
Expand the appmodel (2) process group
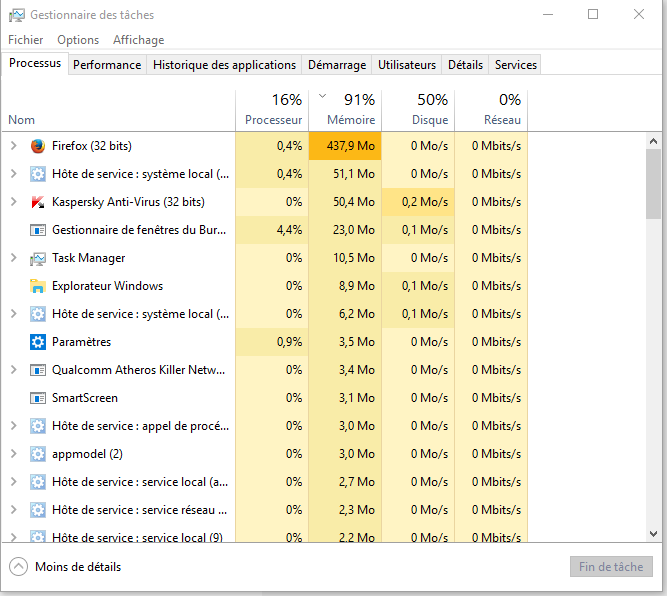(x=13, y=454)
